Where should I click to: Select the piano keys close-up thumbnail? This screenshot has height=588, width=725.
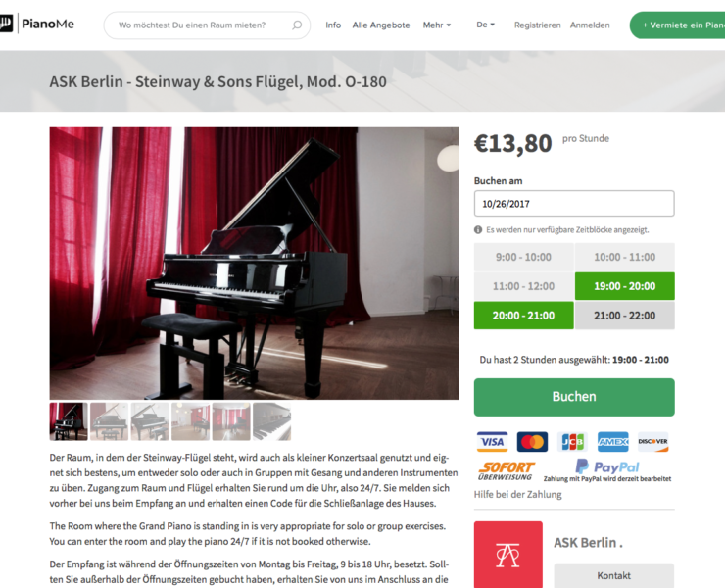coord(272,421)
